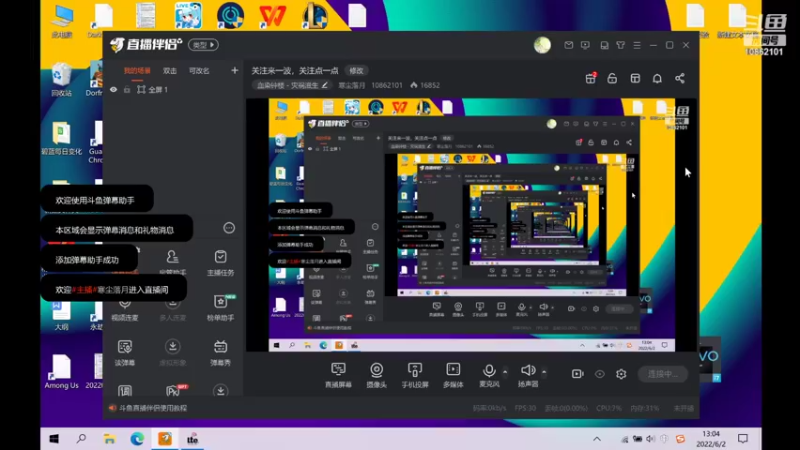Viewport: 800px width, 450px height.
Task: Select the 回收站 recycle bin desktop icon
Action: point(61,80)
